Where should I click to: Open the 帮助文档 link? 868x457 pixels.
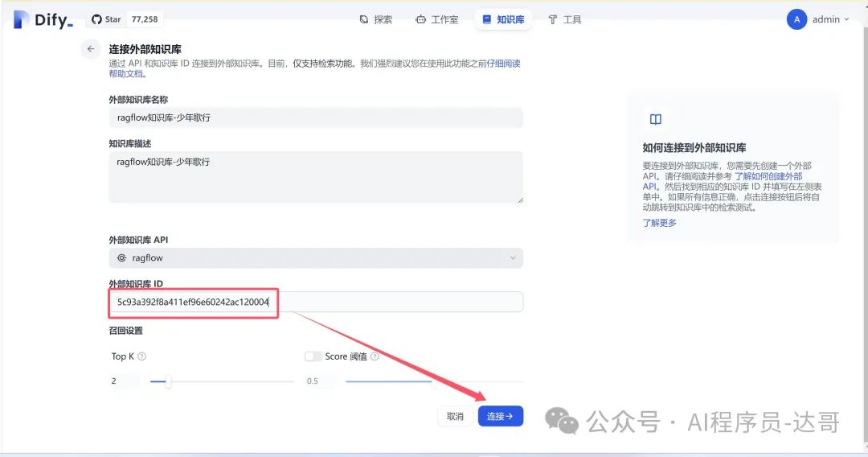(127, 74)
